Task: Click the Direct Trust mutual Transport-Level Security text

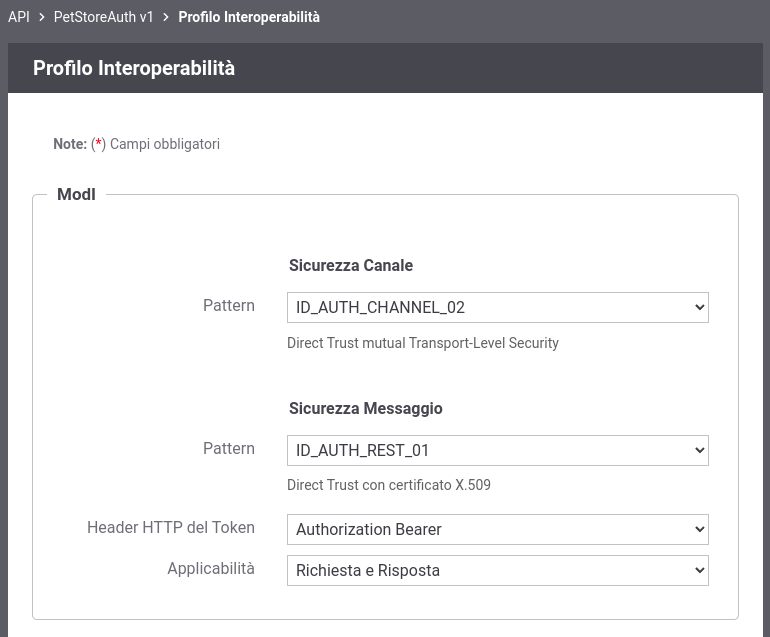Action: 423,343
